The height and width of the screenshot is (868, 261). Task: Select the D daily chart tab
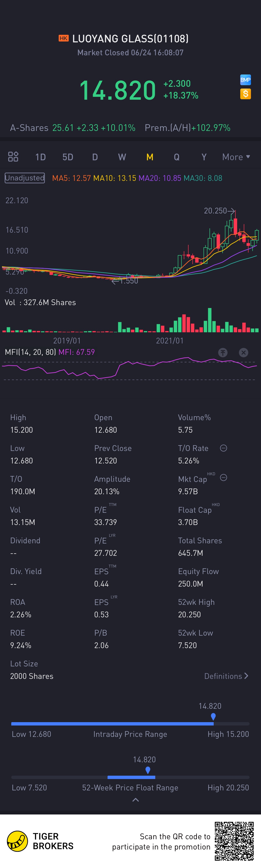tap(95, 157)
